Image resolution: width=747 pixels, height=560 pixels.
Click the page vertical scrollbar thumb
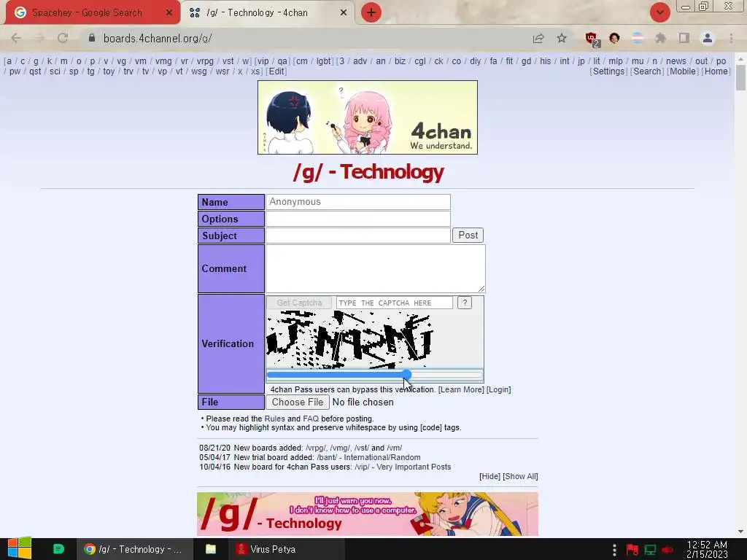(740, 77)
